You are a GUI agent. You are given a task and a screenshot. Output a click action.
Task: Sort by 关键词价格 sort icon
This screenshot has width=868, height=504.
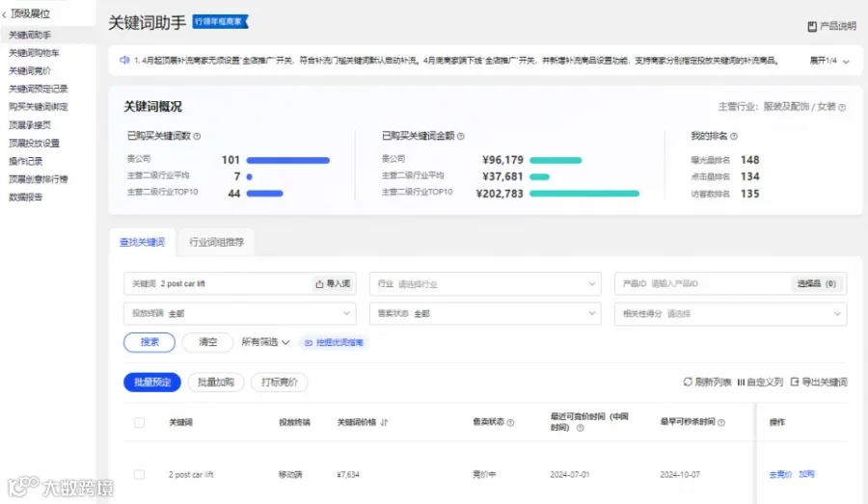click(384, 422)
